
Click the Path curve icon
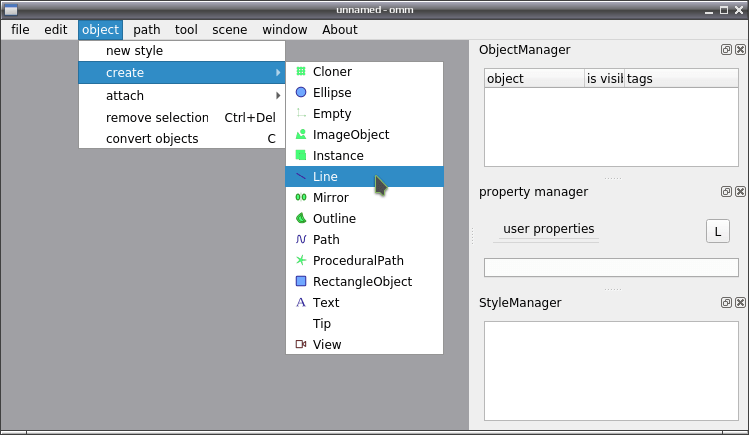[x=301, y=240]
